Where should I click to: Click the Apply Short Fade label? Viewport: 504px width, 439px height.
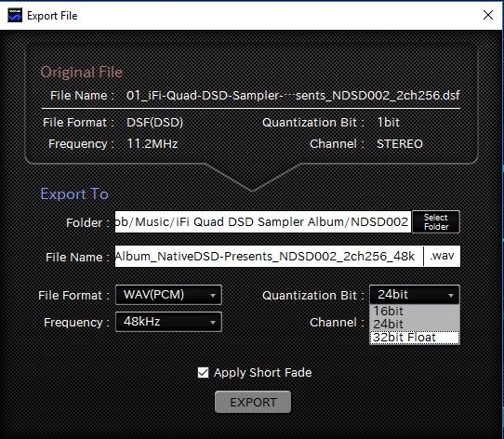click(x=262, y=373)
